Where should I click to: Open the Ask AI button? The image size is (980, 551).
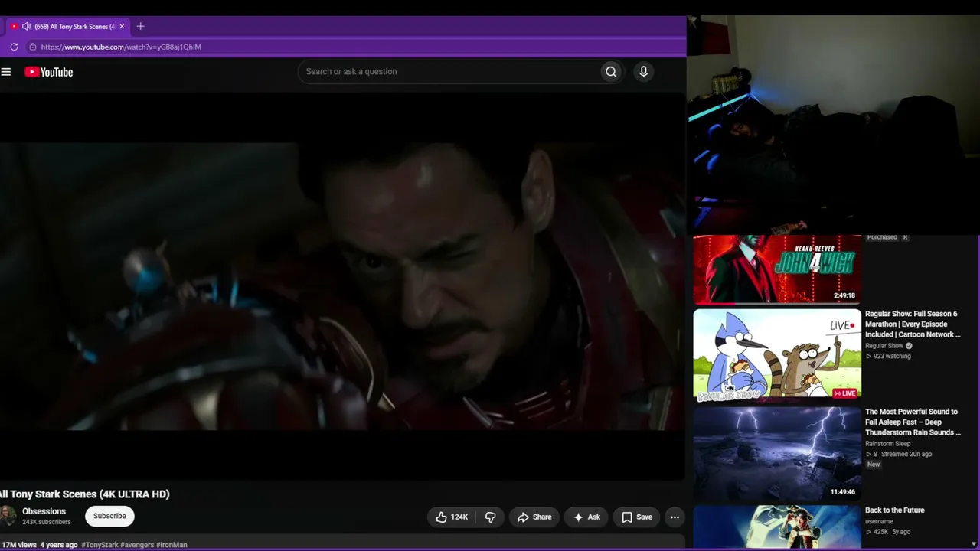pos(586,517)
